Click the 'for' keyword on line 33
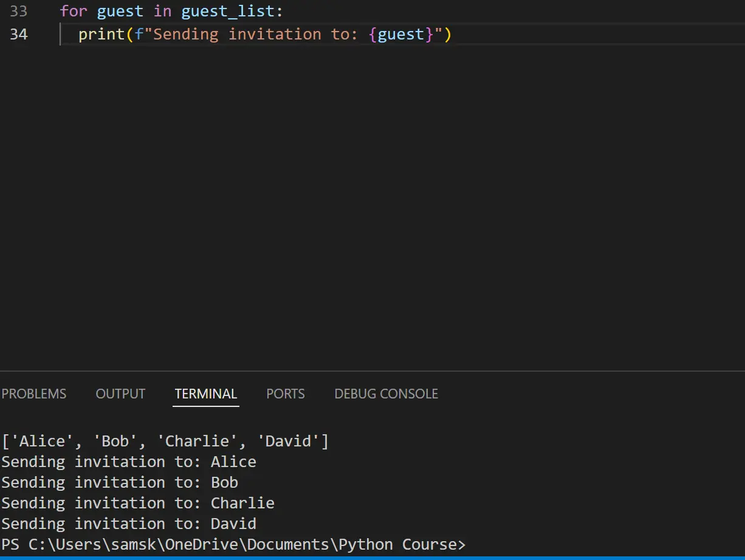Image resolution: width=745 pixels, height=560 pixels. coord(74,11)
